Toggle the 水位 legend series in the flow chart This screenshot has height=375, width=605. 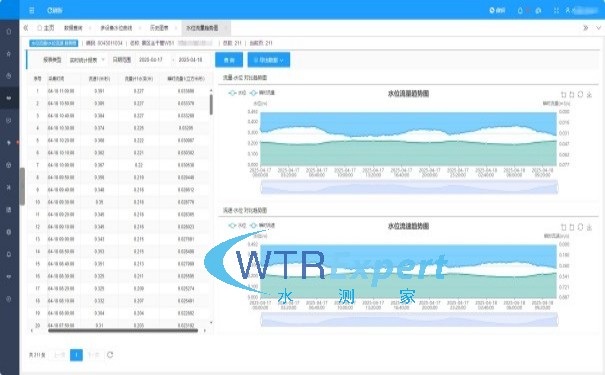tap(237, 93)
